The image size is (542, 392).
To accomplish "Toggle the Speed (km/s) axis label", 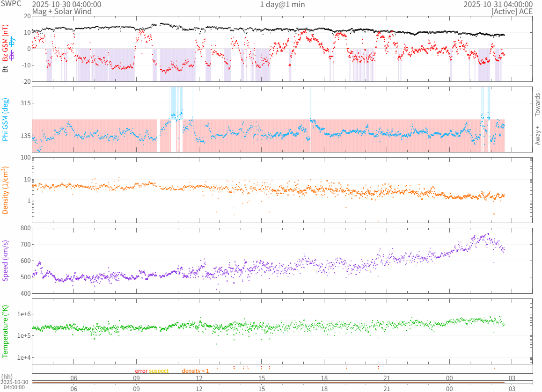I will click(x=5, y=261).
